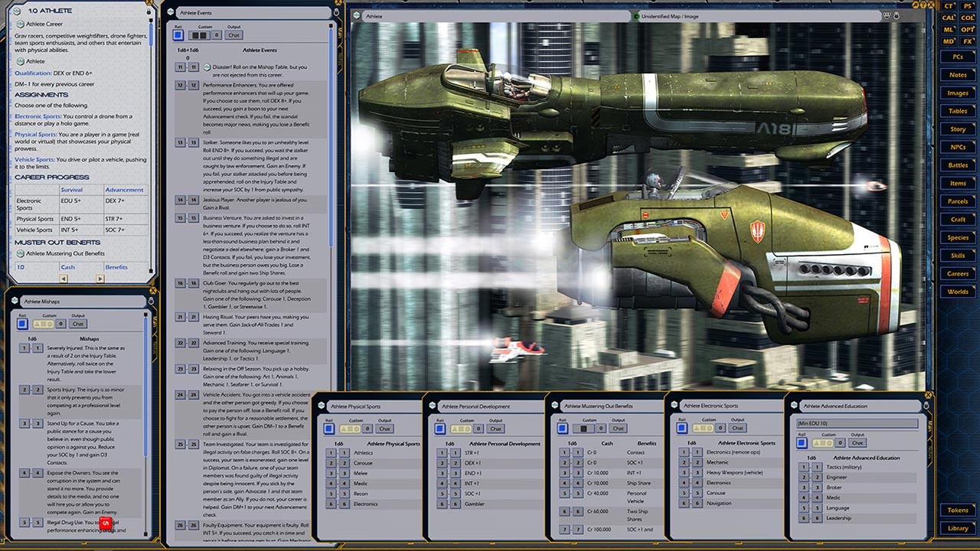
Task: Open options with the OPT icon
Action: pyautogui.click(x=968, y=28)
